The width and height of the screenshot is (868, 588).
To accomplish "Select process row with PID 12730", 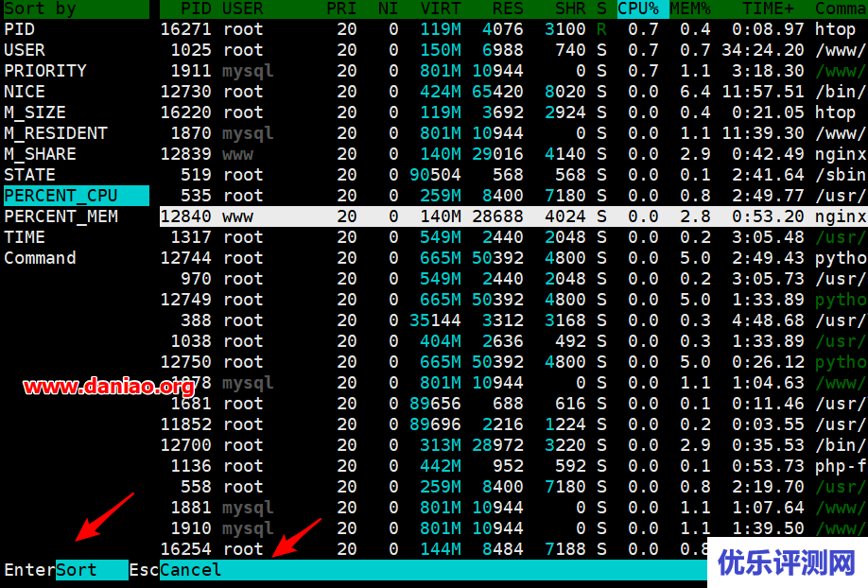I will pyautogui.click(x=513, y=92).
